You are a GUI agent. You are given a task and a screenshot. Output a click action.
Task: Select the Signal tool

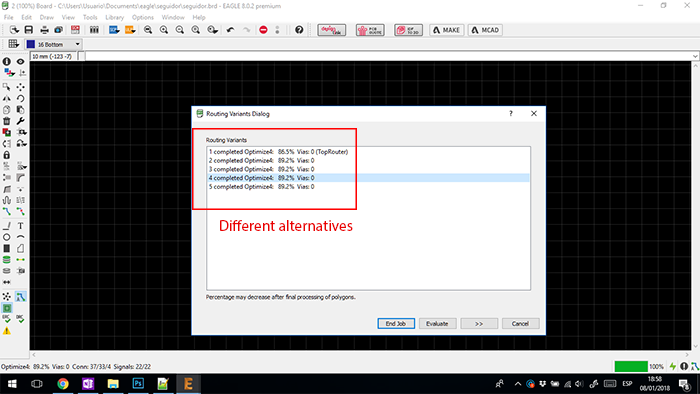(x=21, y=260)
